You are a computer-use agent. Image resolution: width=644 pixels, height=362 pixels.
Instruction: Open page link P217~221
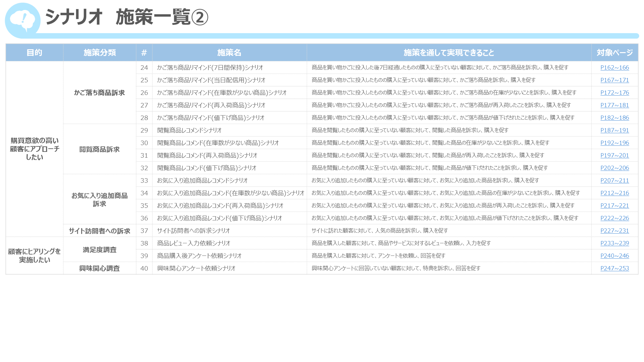pos(614,206)
